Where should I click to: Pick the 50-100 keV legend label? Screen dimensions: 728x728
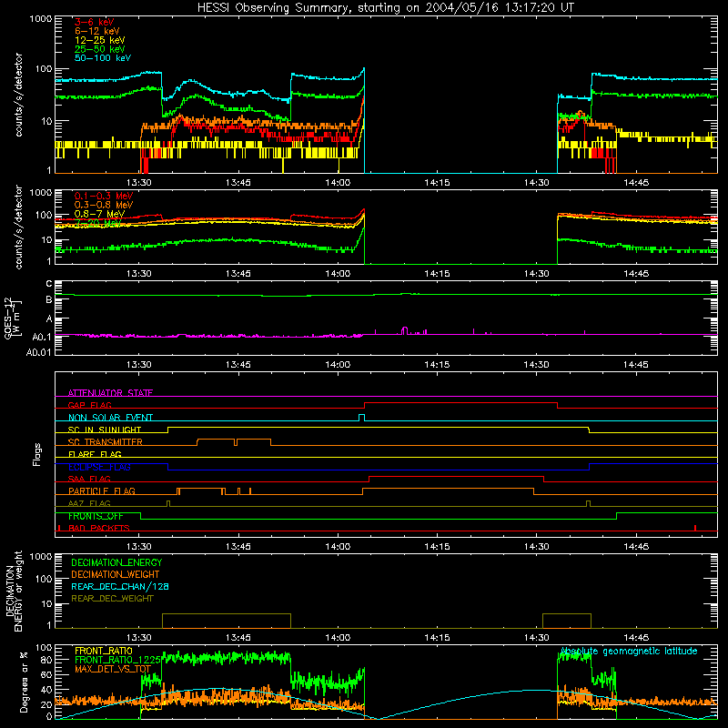point(103,57)
